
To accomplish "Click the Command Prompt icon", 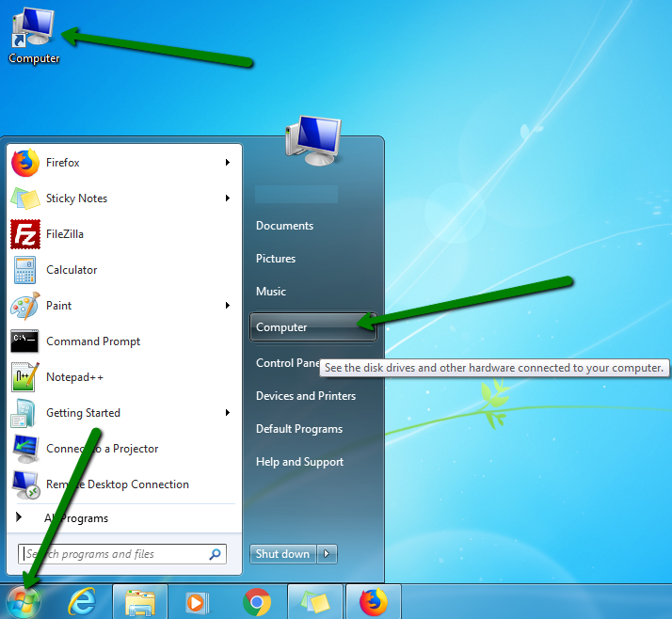I will click(24, 341).
